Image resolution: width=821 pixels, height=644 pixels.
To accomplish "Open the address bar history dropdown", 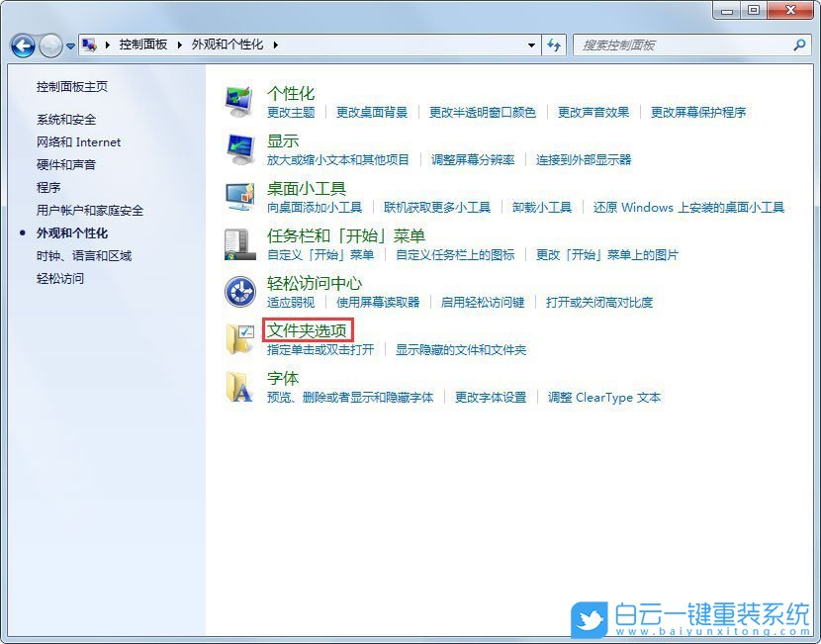I will click(x=530, y=46).
